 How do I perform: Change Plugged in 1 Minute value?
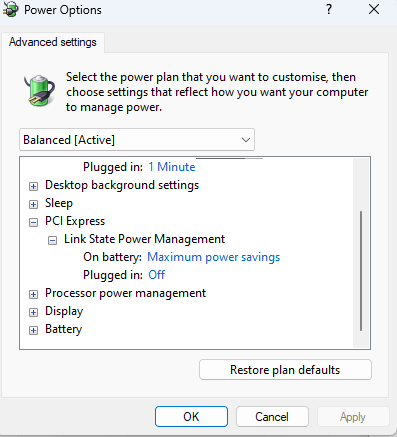tap(172, 167)
